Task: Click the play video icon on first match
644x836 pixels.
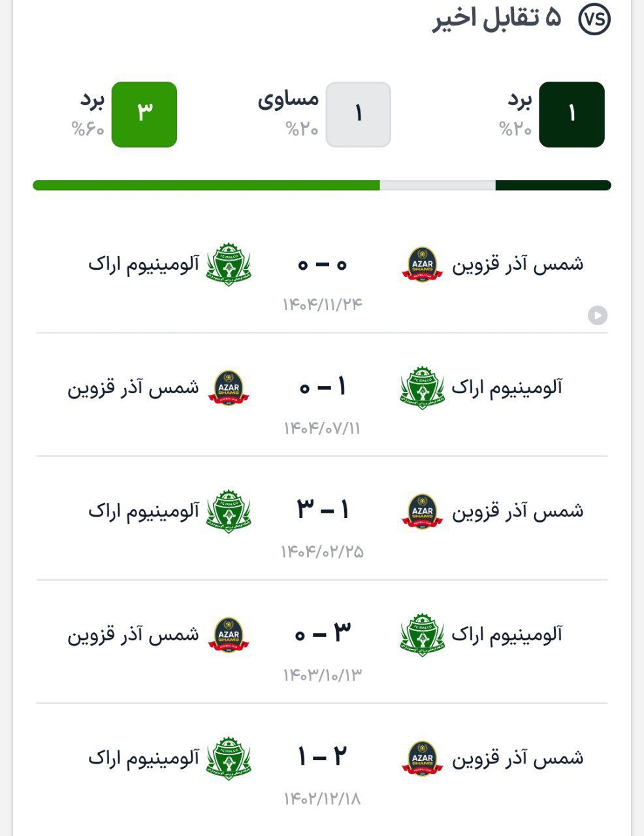Action: click(597, 315)
